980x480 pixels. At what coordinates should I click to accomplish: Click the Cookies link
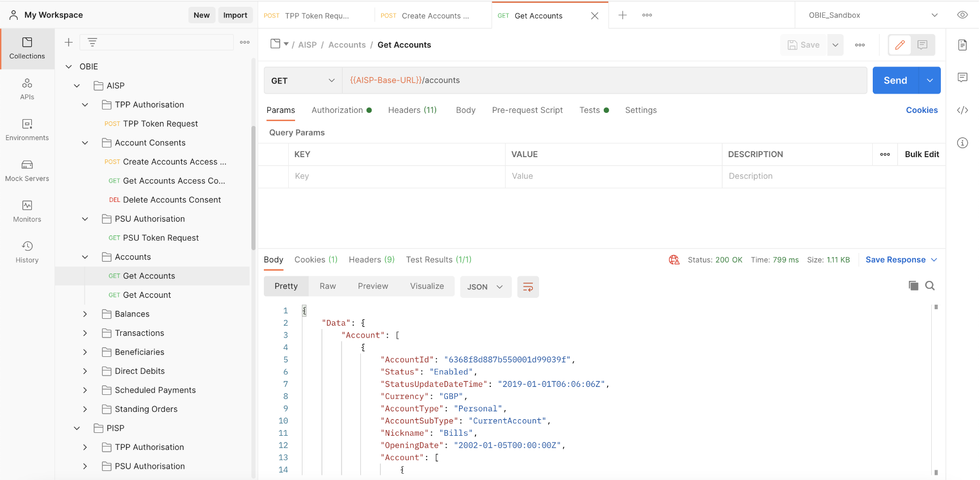click(x=922, y=110)
